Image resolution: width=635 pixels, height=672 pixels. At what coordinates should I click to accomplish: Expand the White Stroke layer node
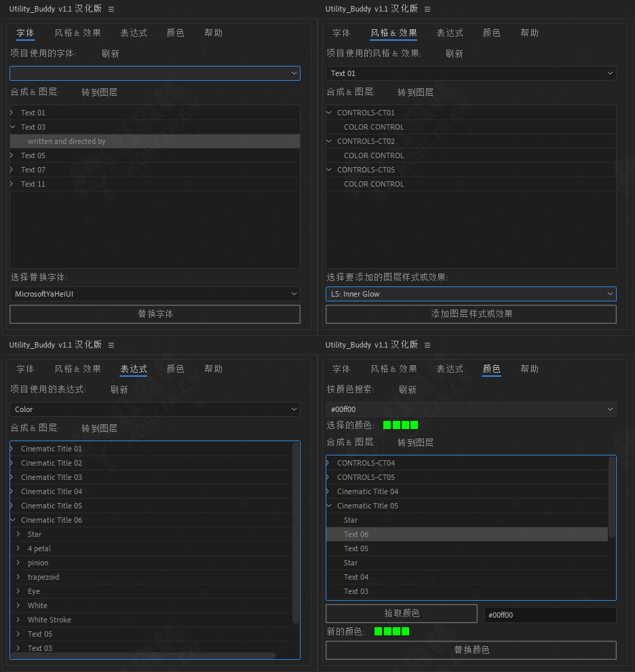(x=18, y=620)
